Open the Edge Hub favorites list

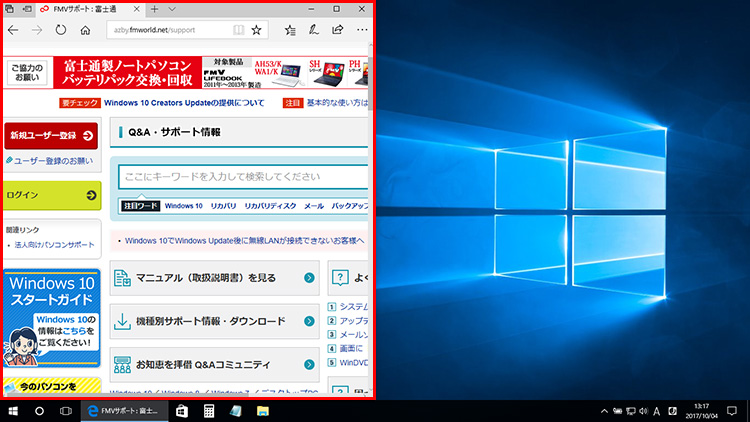[x=289, y=30]
